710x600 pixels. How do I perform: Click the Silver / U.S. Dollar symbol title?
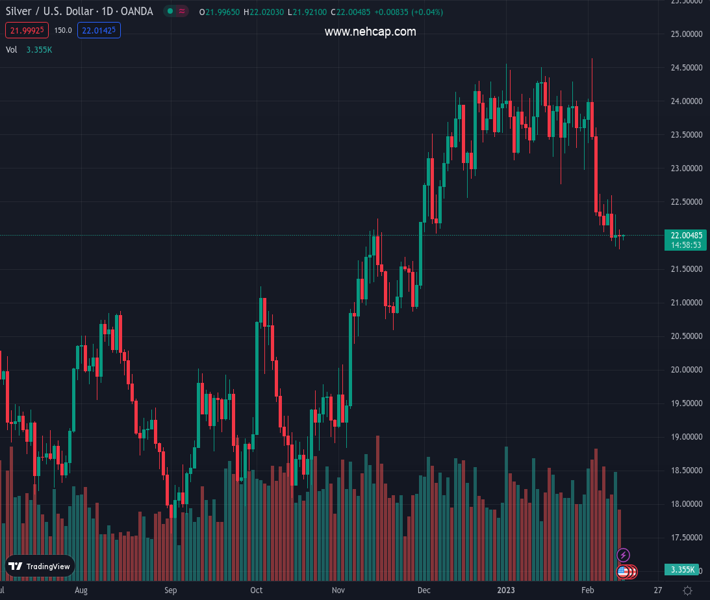tap(78, 12)
